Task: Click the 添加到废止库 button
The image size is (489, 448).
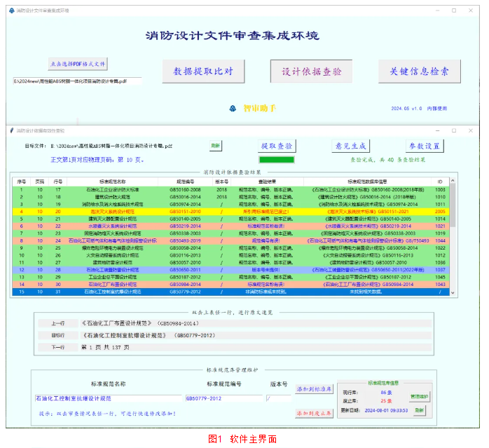Action: click(x=315, y=414)
